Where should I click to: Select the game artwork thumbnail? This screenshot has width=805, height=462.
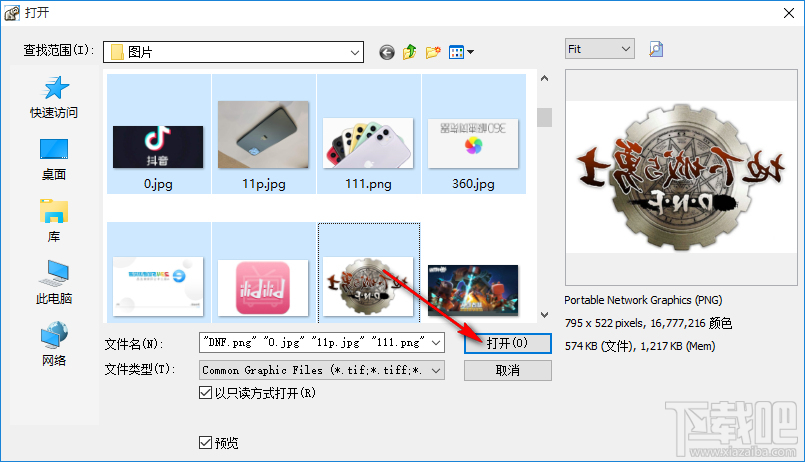473,290
